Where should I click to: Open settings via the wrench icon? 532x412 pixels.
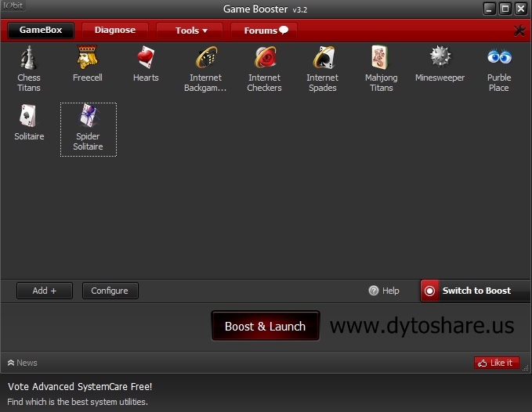[519, 31]
